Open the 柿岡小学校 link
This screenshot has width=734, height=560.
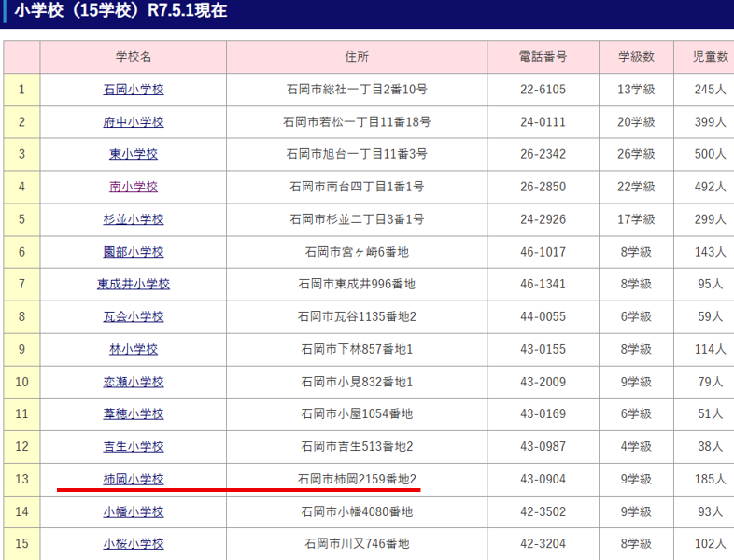134,480
